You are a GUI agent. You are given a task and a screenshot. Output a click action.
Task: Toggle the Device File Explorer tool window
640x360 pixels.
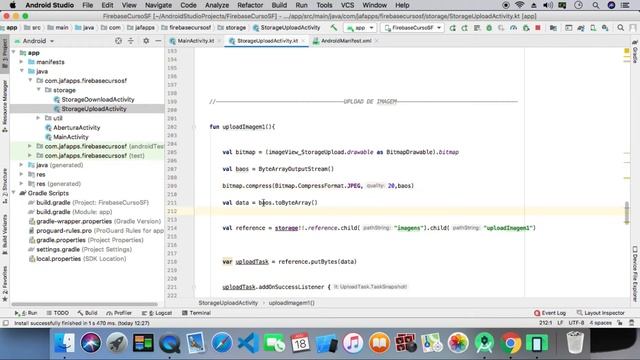pyautogui.click(x=635, y=273)
